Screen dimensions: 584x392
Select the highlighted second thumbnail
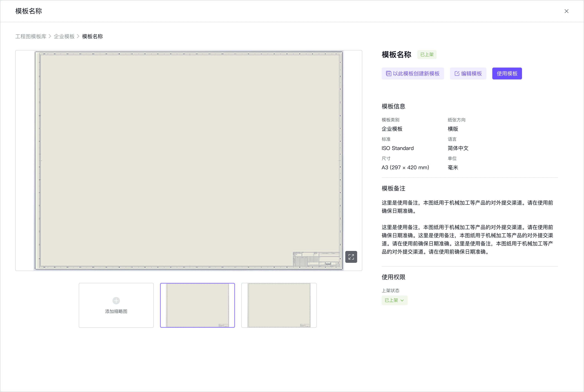click(197, 305)
